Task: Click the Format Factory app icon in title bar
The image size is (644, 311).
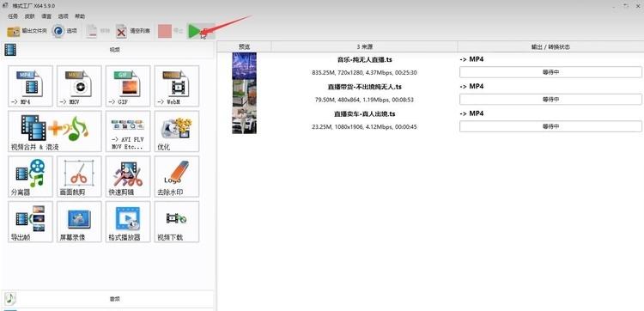Action: click(6, 6)
